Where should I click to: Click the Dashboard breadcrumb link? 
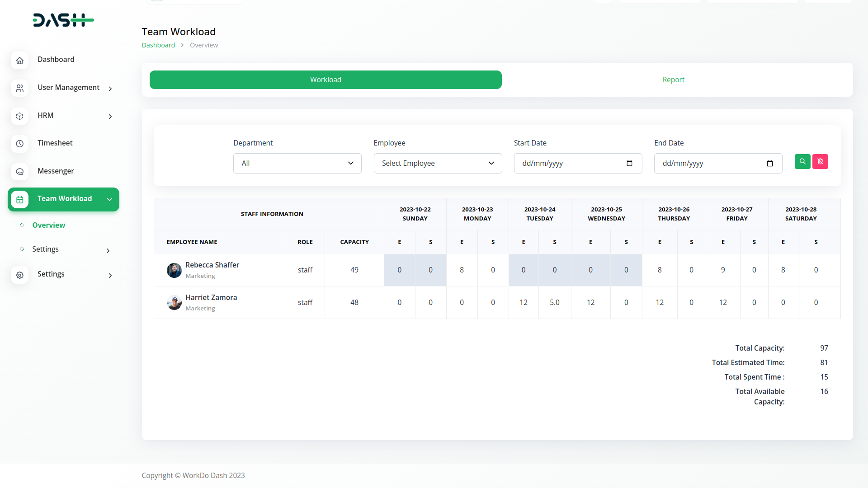point(158,45)
